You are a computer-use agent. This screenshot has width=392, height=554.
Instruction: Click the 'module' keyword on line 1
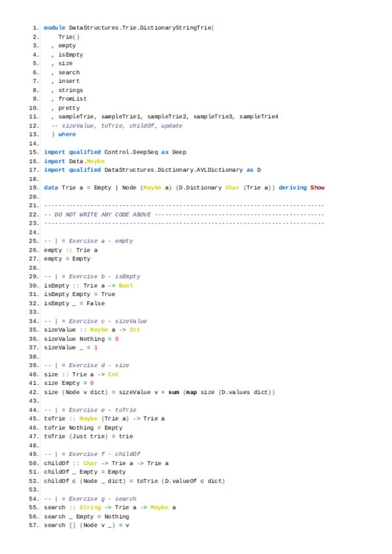click(54, 27)
